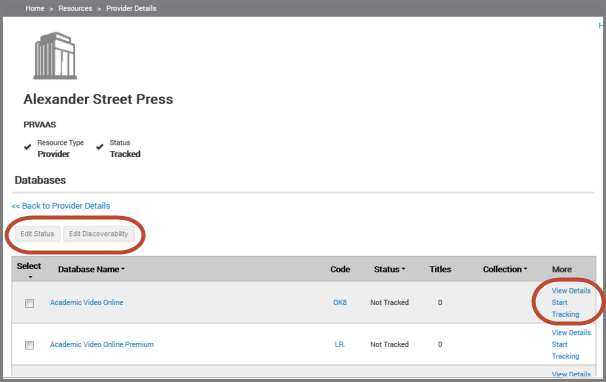Open Academic Video Online Premium link
The height and width of the screenshot is (382, 606).
(102, 344)
